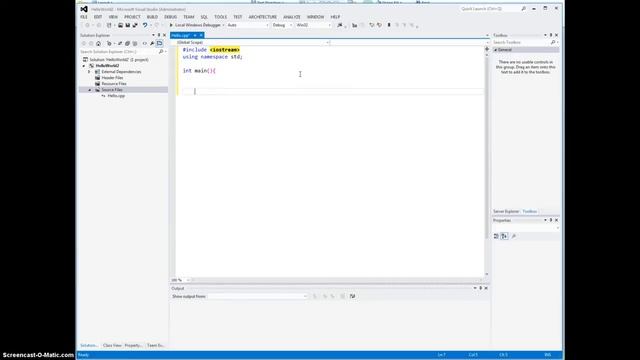Switch to Server Explorer tab
Screen dimensions: 640x360
506,211
